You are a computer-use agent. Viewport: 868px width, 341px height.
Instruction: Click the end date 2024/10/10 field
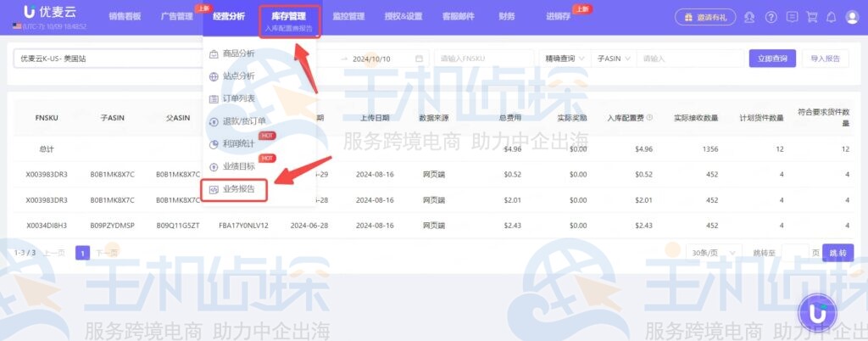[371, 59]
